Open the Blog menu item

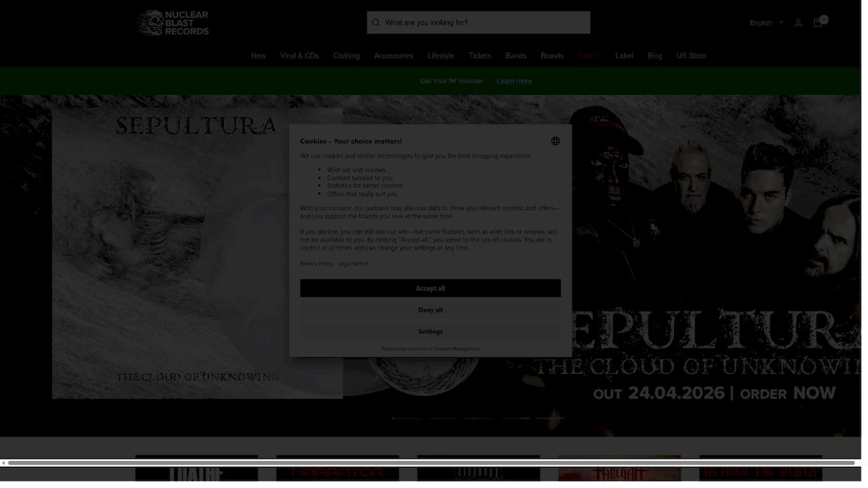click(x=654, y=56)
